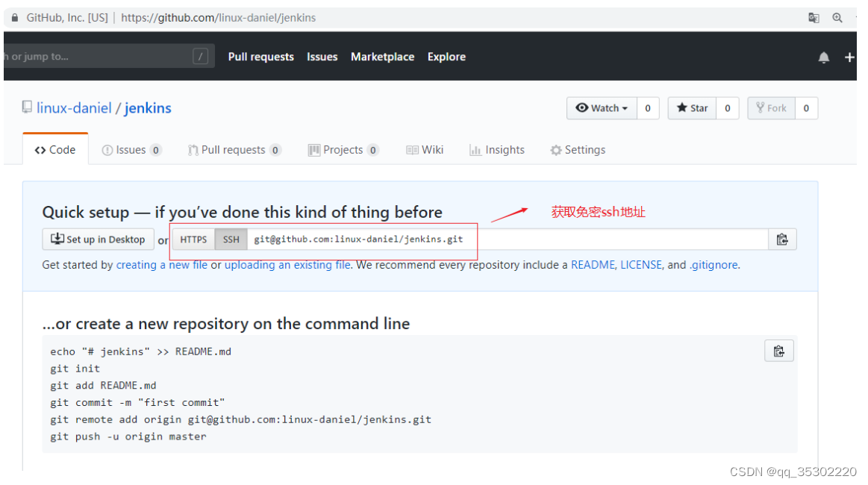Select the HTTPS clone URL option

click(x=193, y=240)
